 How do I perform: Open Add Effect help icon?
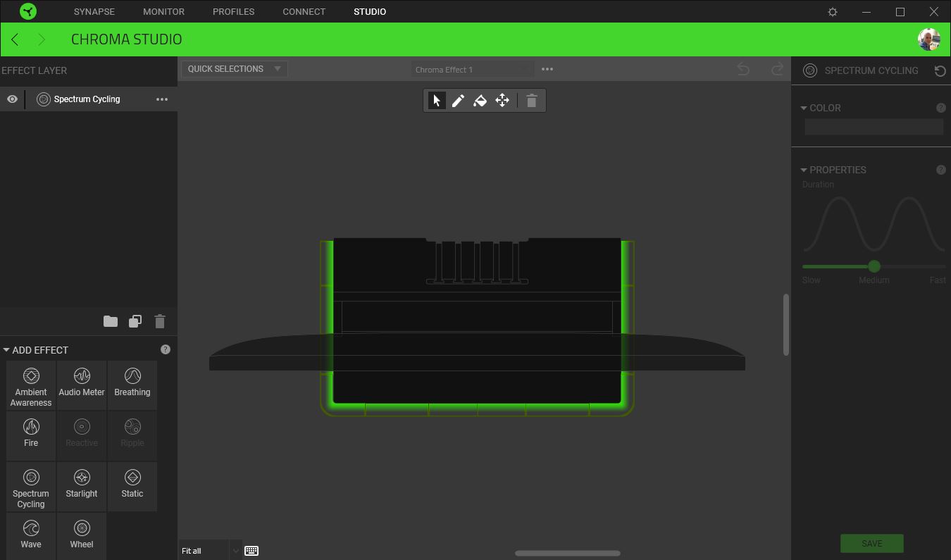pyautogui.click(x=166, y=349)
